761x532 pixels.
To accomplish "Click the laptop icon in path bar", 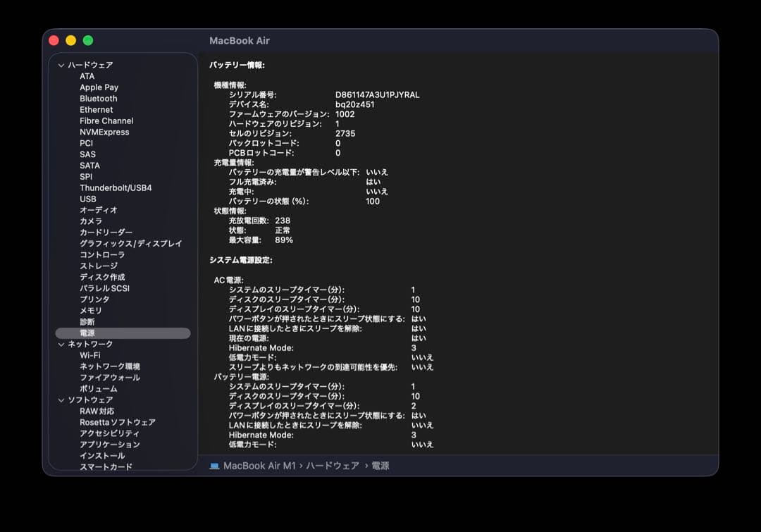I will tap(215, 466).
